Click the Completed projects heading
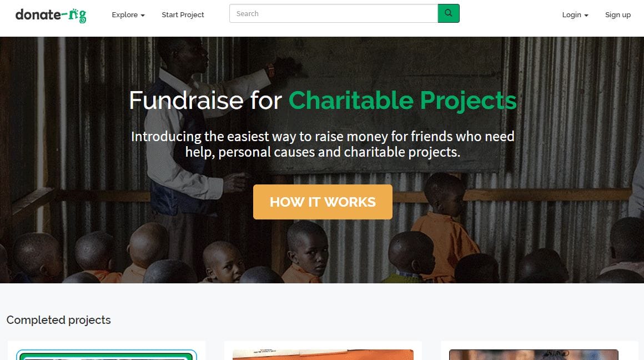The image size is (644, 360). 59,320
